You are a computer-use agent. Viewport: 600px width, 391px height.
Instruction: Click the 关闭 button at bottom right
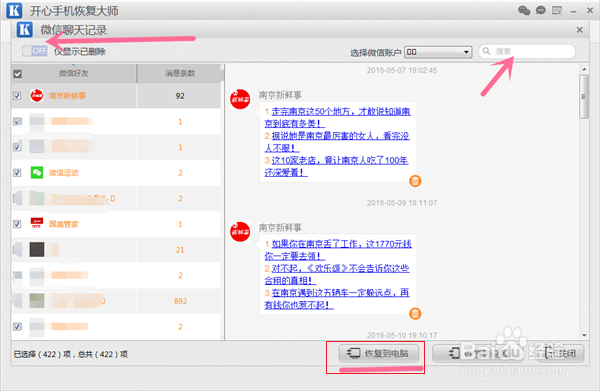click(x=560, y=353)
